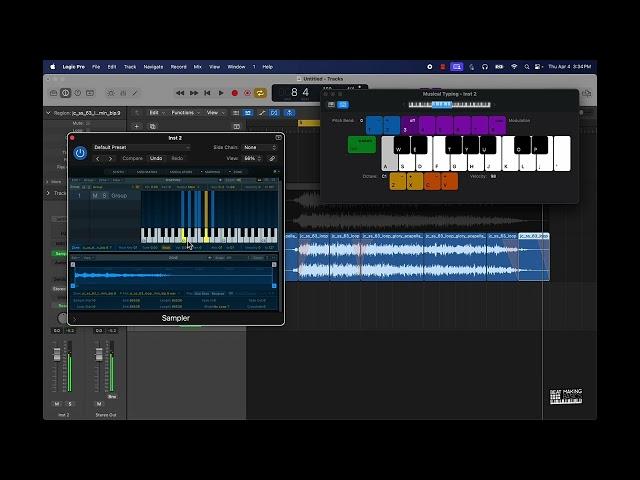Viewport: 640px width, 480px height.
Task: Open the Side Chain None dropdown
Action: pos(260,147)
